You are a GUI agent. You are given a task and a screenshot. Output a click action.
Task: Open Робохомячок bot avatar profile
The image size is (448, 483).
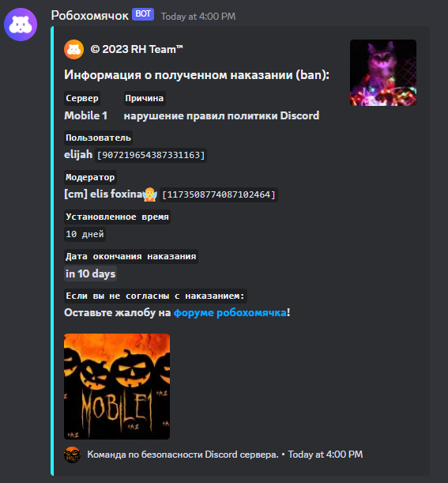pyautogui.click(x=21, y=25)
